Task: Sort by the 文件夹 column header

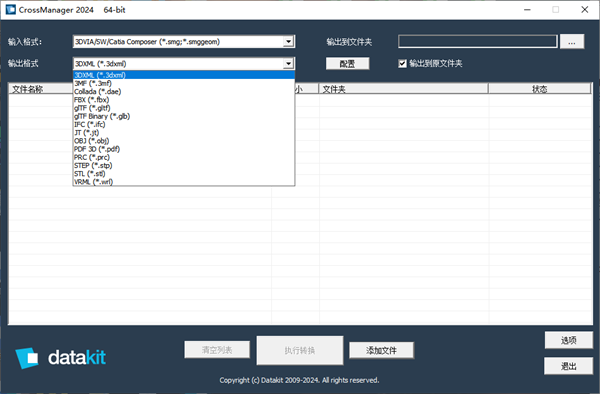Action: coord(404,89)
